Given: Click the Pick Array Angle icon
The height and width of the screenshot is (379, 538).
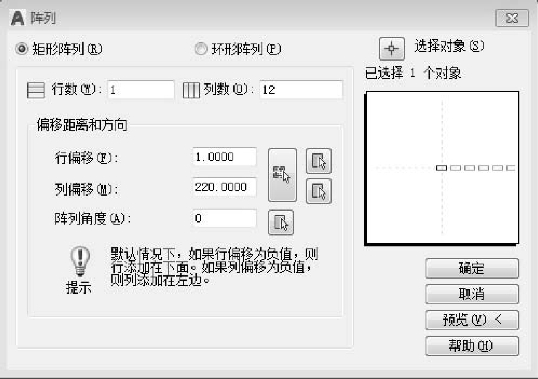Looking at the screenshot, I should point(281,222).
